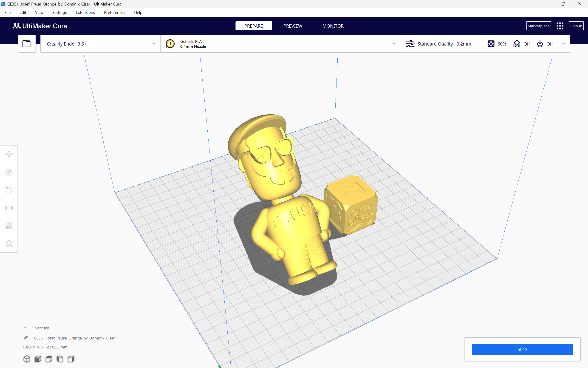Click the Slice button
Screen dimensions: 588x368
(522, 349)
